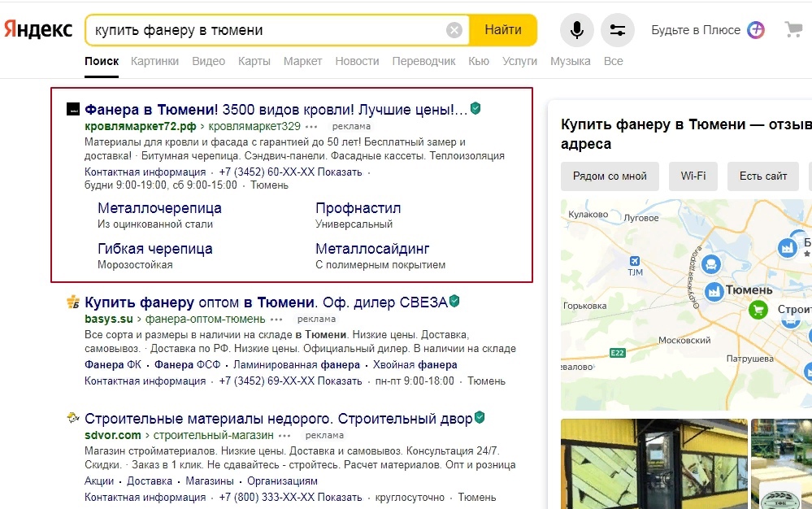Open the yellow storefront photo thumbnail
The height and width of the screenshot is (509, 812).
(x=654, y=464)
